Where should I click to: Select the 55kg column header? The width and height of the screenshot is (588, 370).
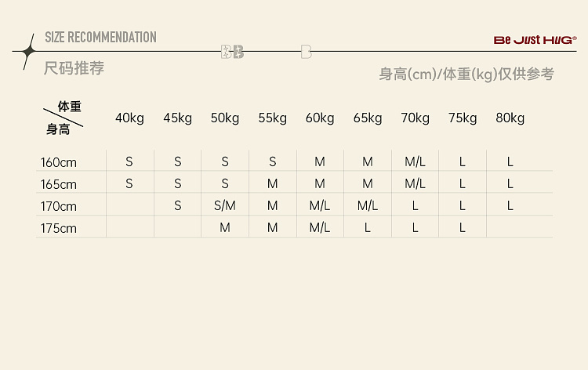pos(273,118)
